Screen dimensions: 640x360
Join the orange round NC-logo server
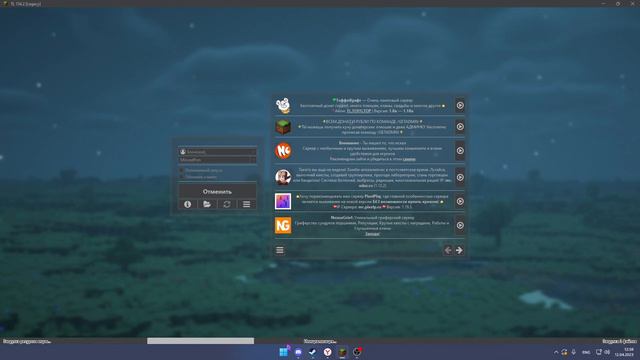click(460, 151)
